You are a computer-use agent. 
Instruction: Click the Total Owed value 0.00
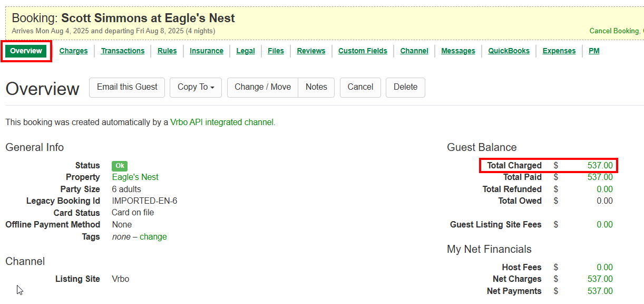[x=604, y=201]
